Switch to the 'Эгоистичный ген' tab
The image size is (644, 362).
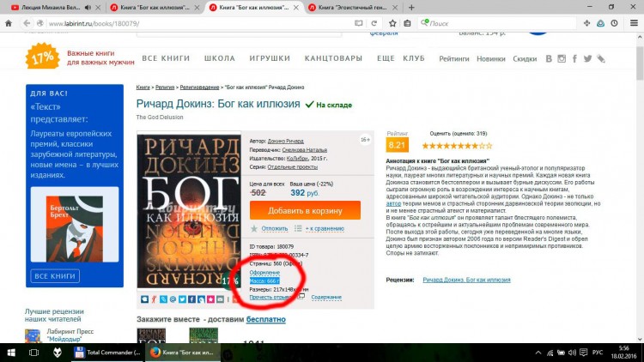pos(352,8)
